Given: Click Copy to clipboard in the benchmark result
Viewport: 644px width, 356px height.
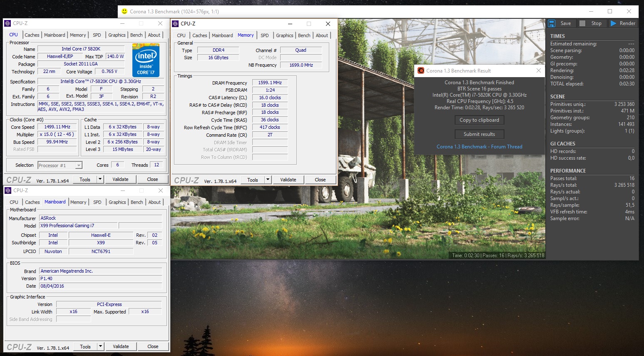Looking at the screenshot, I should tap(480, 120).
